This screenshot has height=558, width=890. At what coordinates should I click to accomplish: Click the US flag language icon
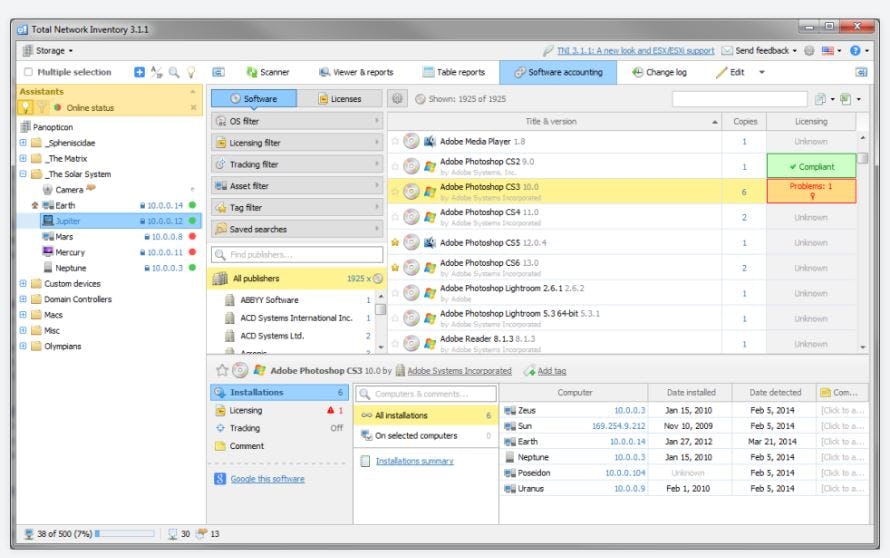tap(828, 51)
